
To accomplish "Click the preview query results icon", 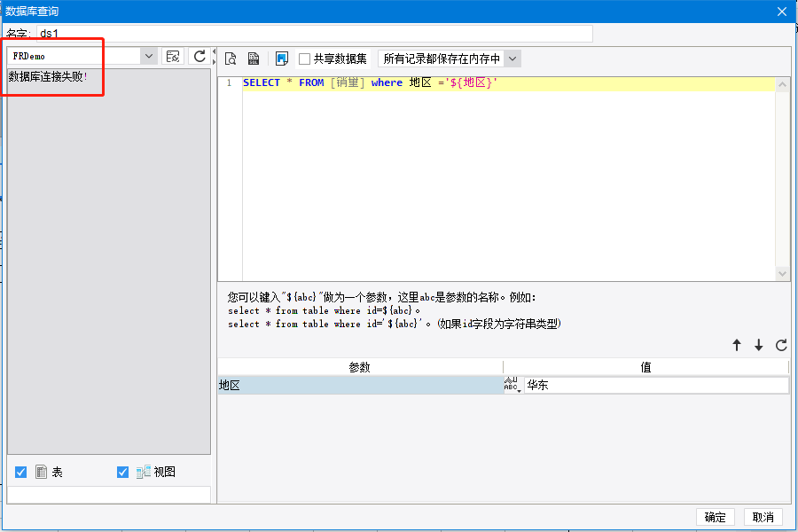I will [x=231, y=59].
